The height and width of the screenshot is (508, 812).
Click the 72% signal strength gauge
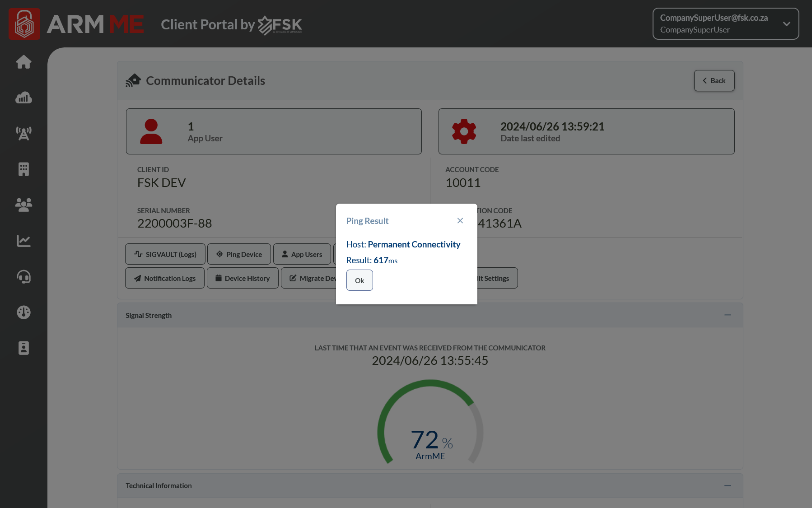click(430, 424)
